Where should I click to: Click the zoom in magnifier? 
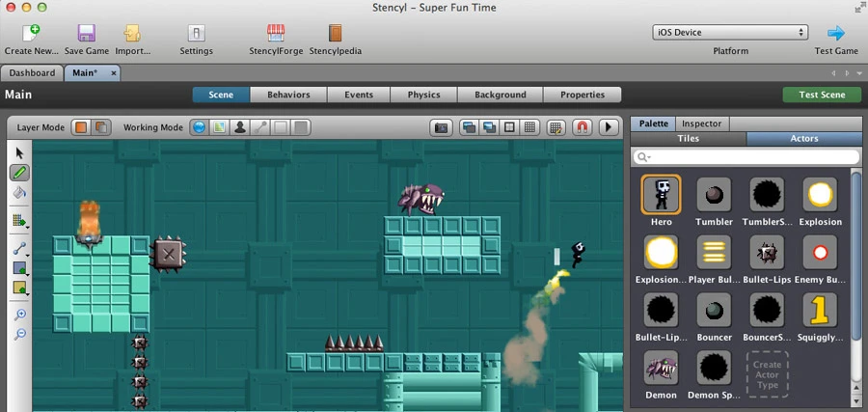click(20, 315)
